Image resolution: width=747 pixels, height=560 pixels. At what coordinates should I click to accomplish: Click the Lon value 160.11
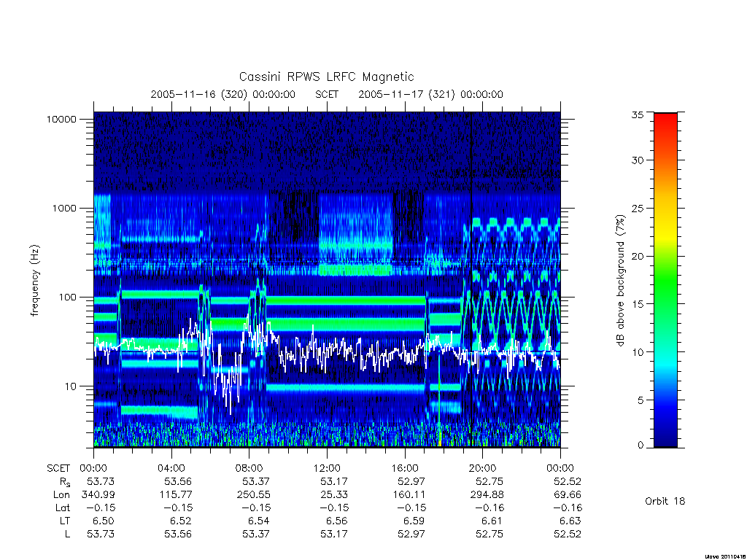[x=409, y=495]
